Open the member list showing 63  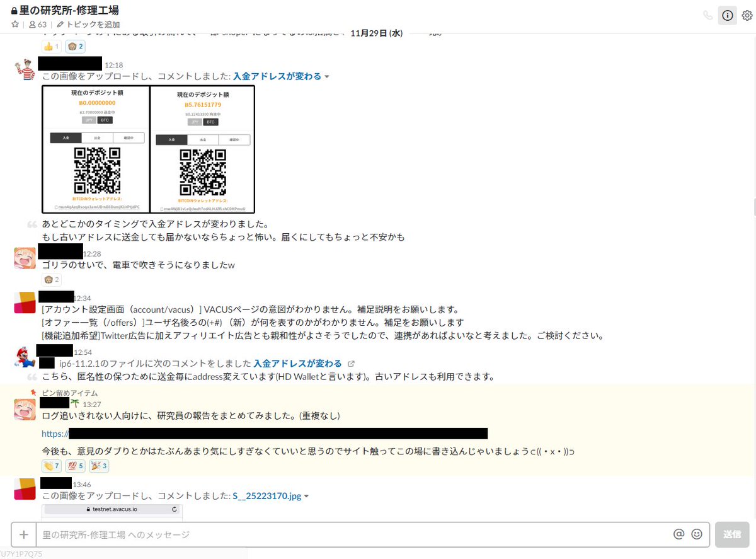point(38,25)
